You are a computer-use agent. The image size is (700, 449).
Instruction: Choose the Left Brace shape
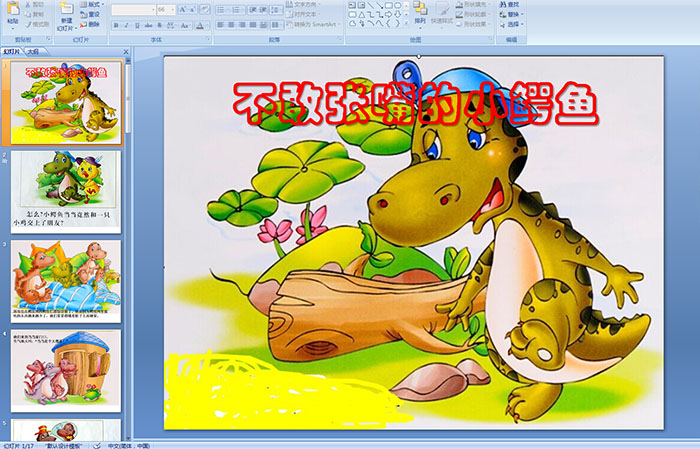click(388, 23)
